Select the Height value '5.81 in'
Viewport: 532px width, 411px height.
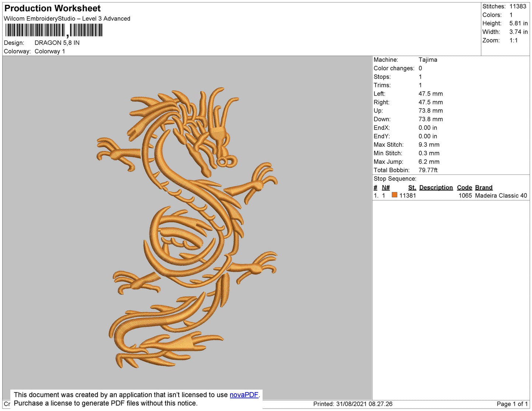(518, 23)
